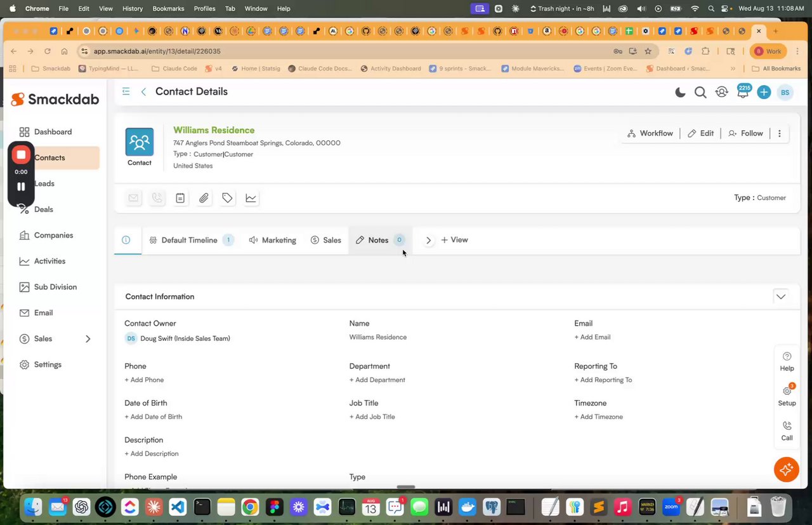Screen dimensions: 812x525
Task: Open Contacts in the sidebar
Action: 53,157
